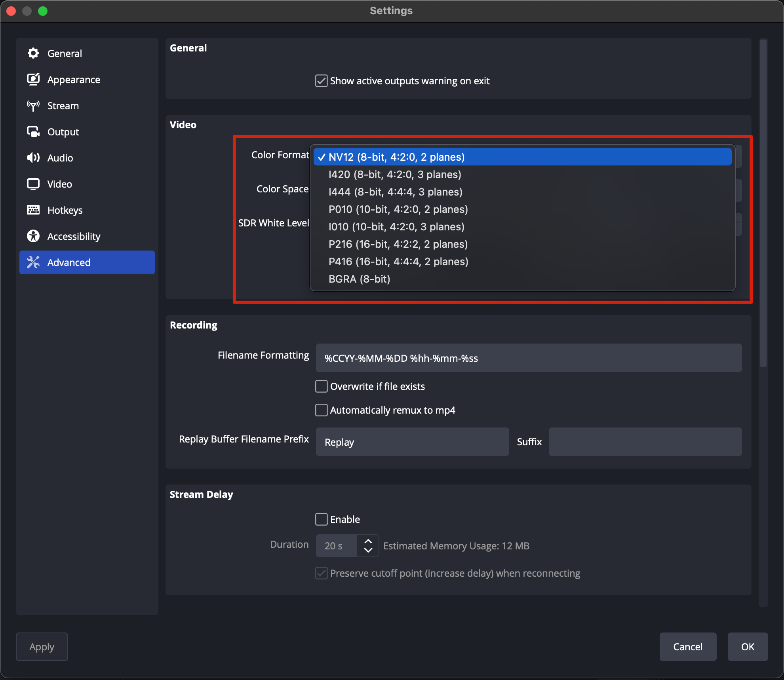The image size is (784, 680).
Task: Click the Stream Delay duration value field
Action: [337, 546]
